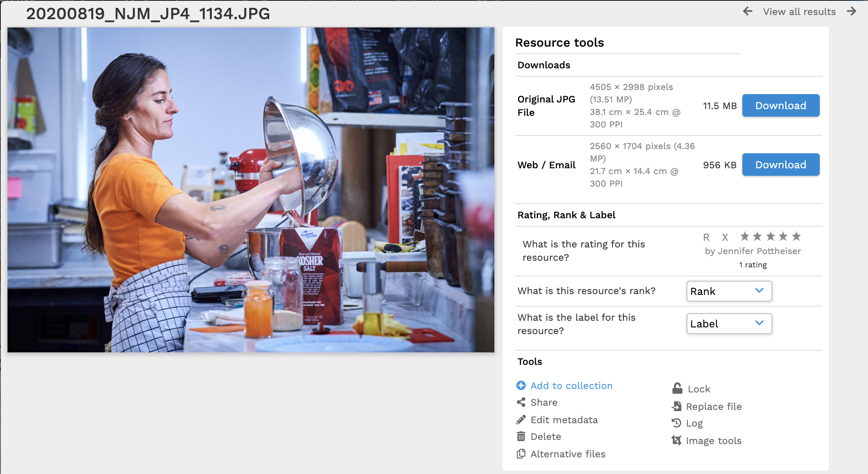Click the Log history icon
Screen dimensions: 868x474
[677, 423]
